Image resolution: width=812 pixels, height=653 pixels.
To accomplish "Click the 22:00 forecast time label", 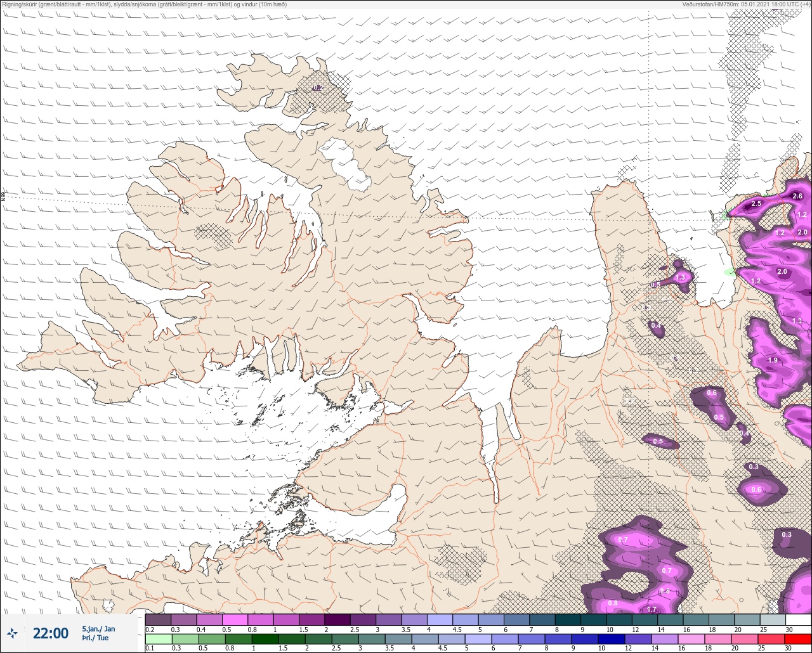I will tap(51, 633).
